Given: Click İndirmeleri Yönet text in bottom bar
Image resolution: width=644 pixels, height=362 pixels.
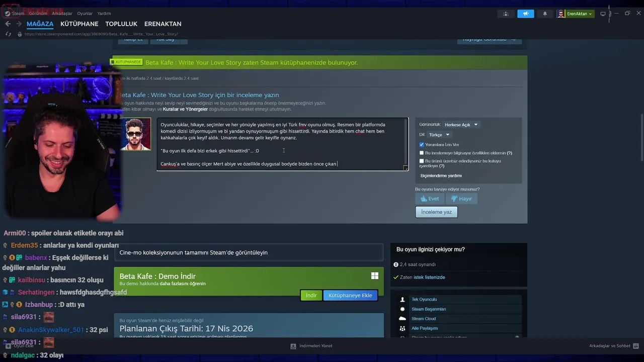Looking at the screenshot, I should 316,346.
